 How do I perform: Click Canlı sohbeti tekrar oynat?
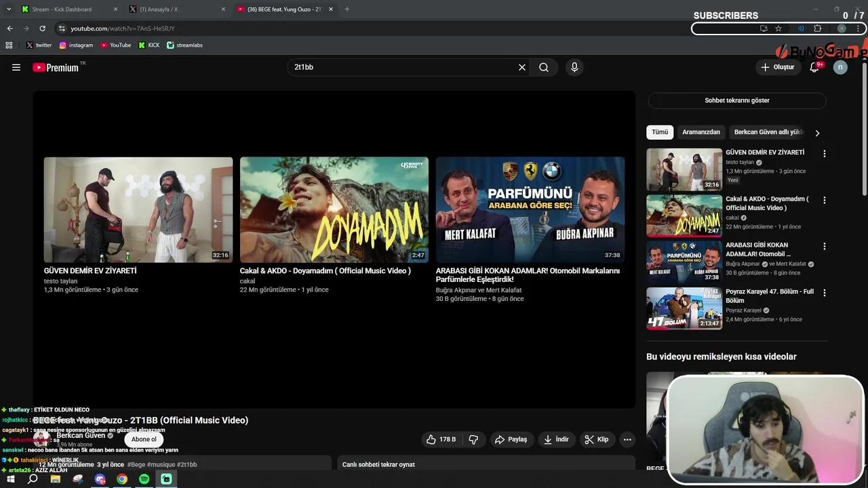pos(378,464)
